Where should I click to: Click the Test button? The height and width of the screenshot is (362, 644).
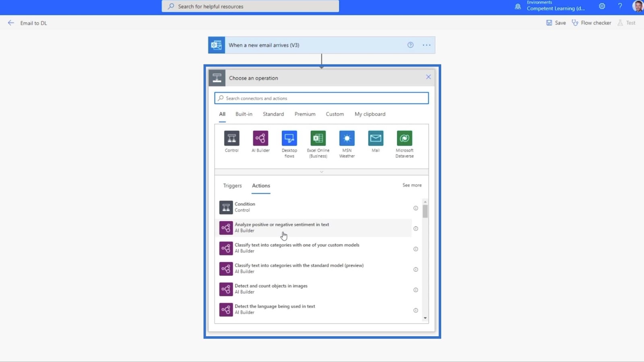tap(626, 23)
